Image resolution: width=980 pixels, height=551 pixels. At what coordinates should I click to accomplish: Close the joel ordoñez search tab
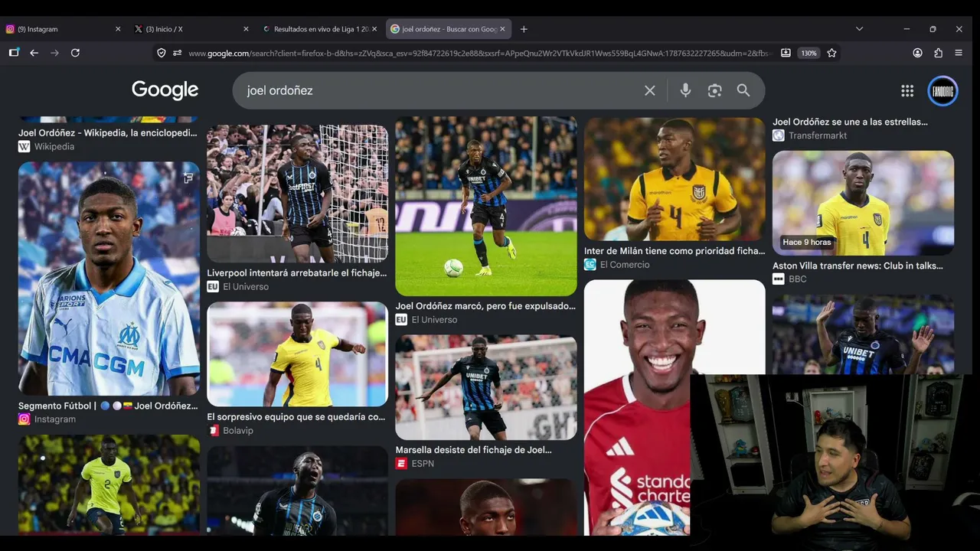tap(502, 29)
